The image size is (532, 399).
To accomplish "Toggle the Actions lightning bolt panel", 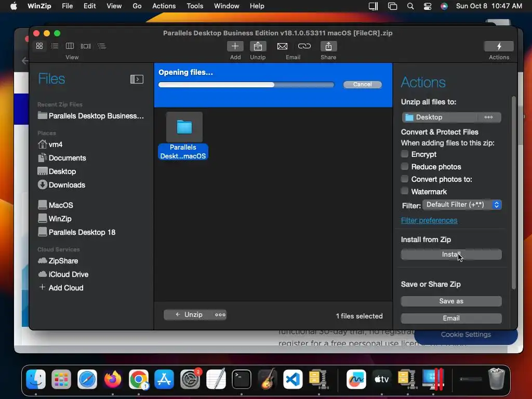I will [x=499, y=46].
